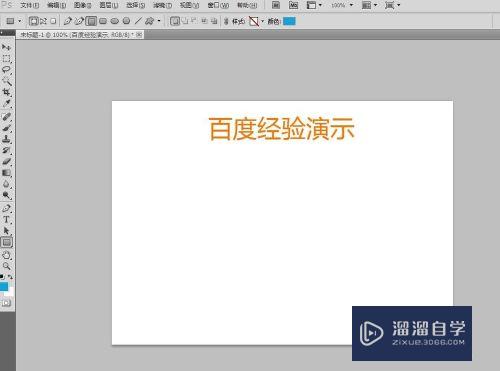500x371 pixels.
Task: Choose the Pen tool in options bar
Action: point(68,21)
